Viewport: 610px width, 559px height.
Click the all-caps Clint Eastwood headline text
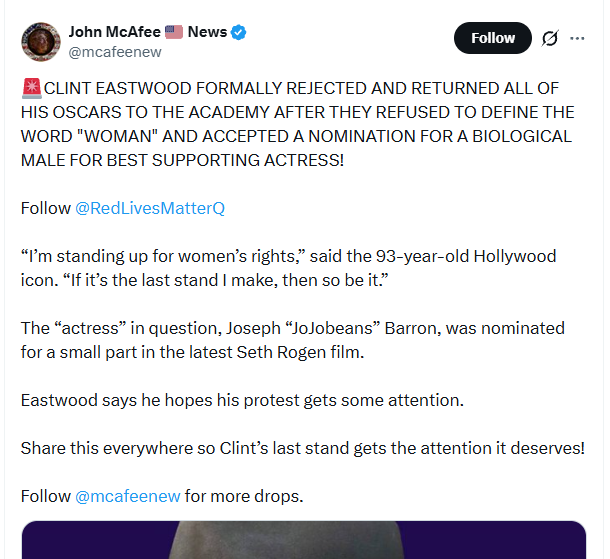point(298,124)
